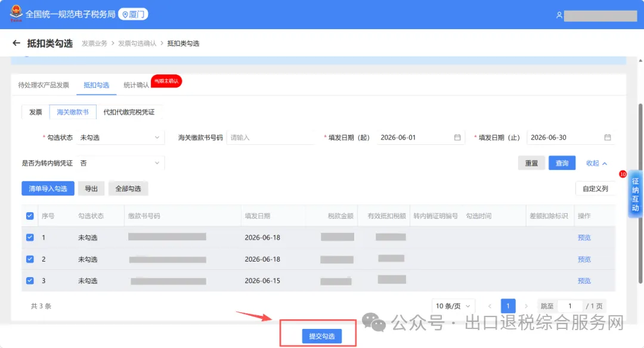Click the vertical scrollbar
Screen dimensions: 644x348
click(640, 193)
